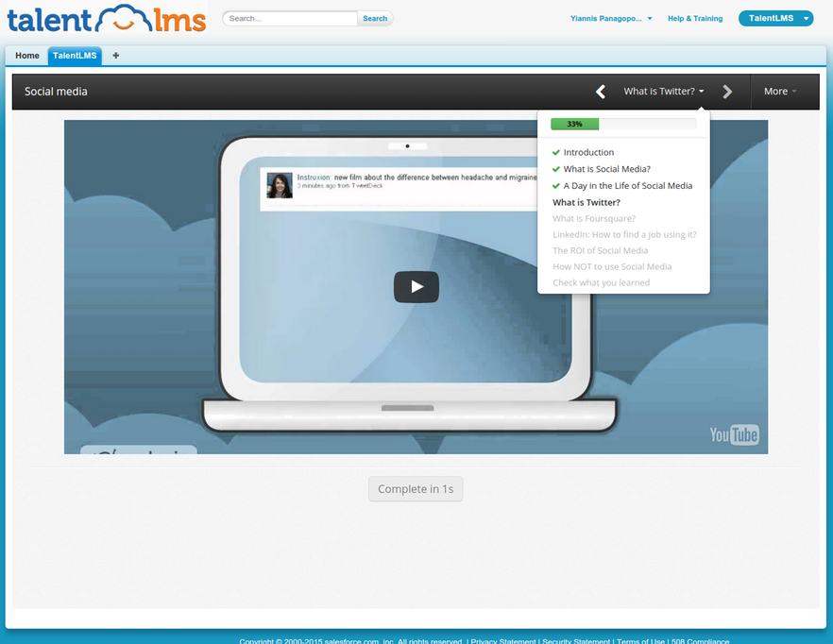Click the Social media course title
Viewport: 833px width, 644px height.
point(56,92)
